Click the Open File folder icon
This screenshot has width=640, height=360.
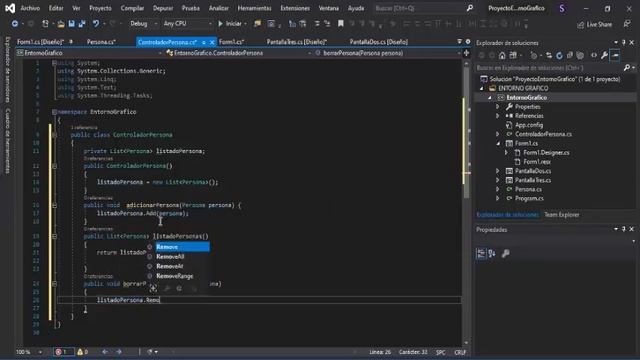(x=61, y=24)
